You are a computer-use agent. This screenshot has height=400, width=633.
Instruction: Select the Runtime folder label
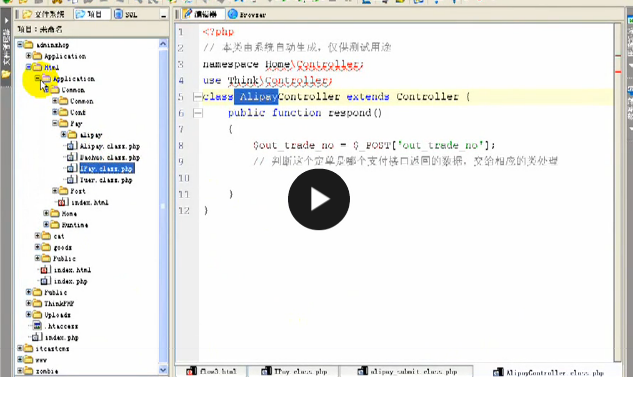coord(75,225)
